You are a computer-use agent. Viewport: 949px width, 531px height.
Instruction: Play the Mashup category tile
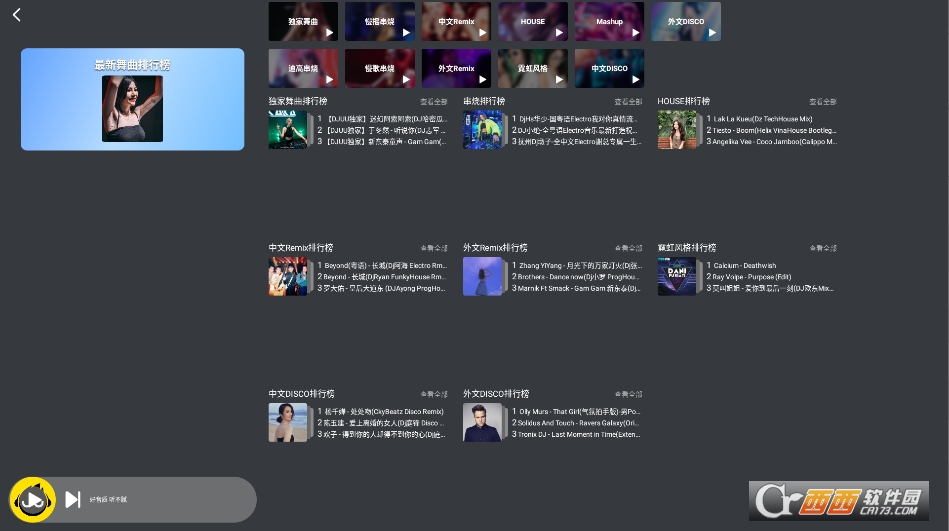[609, 22]
